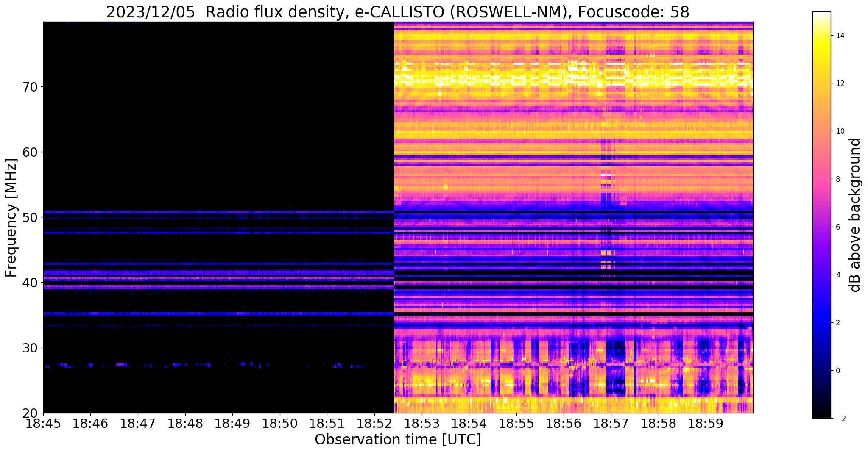Click the 50 MHz frequency tick label

coord(30,217)
